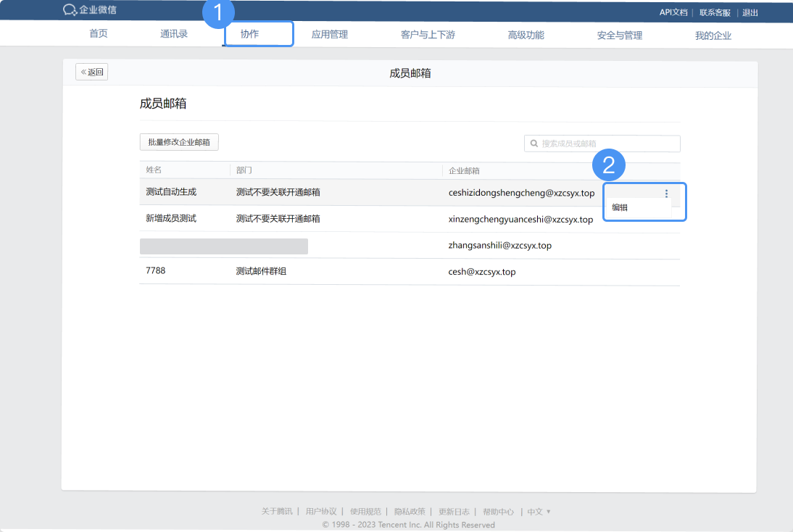Click the 退出 link to log out

[749, 12]
